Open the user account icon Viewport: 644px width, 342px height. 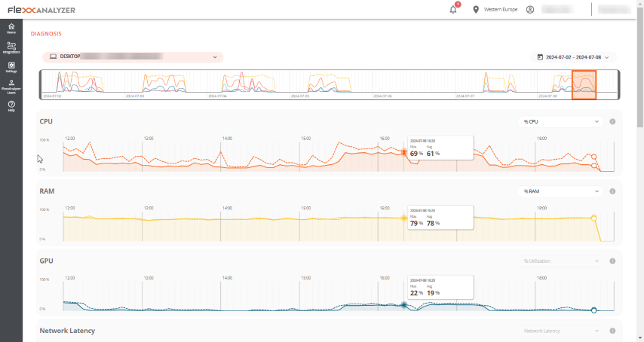(x=530, y=10)
